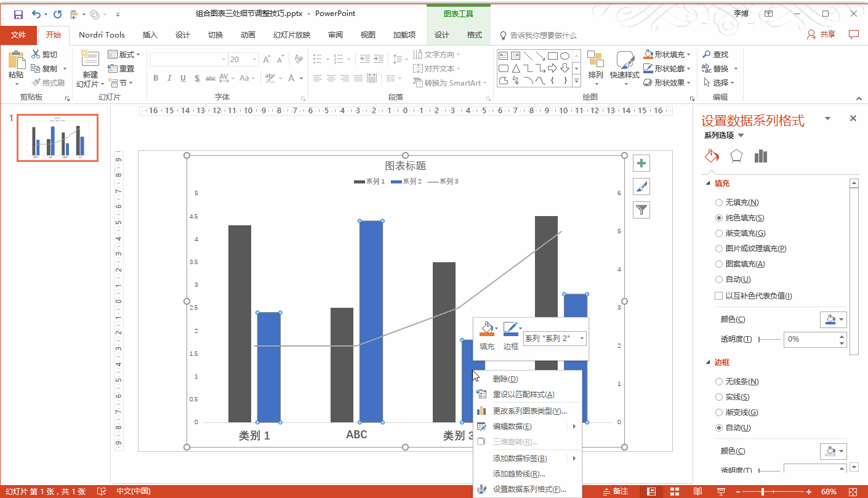Select effects pentagon tab in pane
Screen dimensions: 868x498
coord(736,156)
